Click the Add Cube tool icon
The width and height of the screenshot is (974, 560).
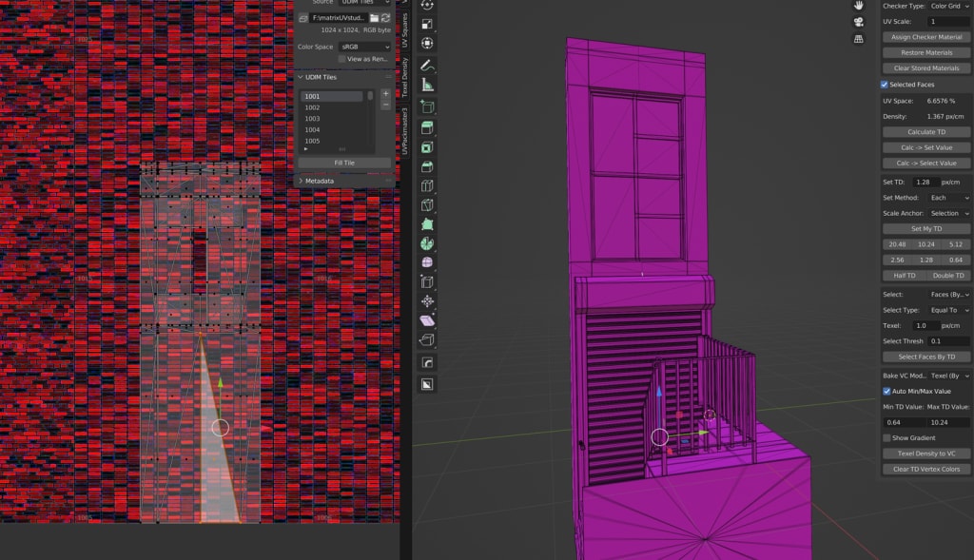[x=427, y=106]
